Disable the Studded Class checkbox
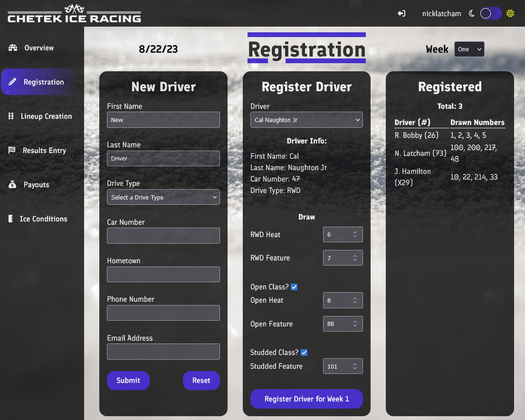This screenshot has width=525, height=420. coord(305,352)
